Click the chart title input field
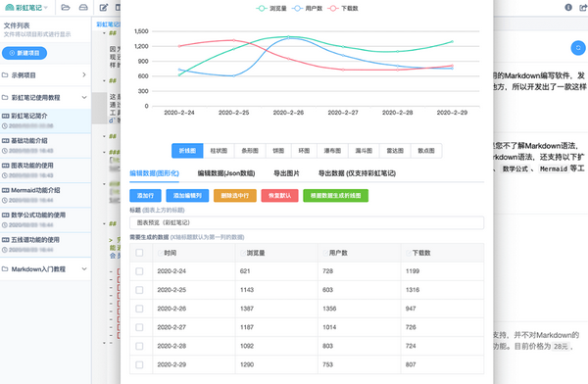Image resolution: width=588 pixels, height=384 pixels. point(307,222)
